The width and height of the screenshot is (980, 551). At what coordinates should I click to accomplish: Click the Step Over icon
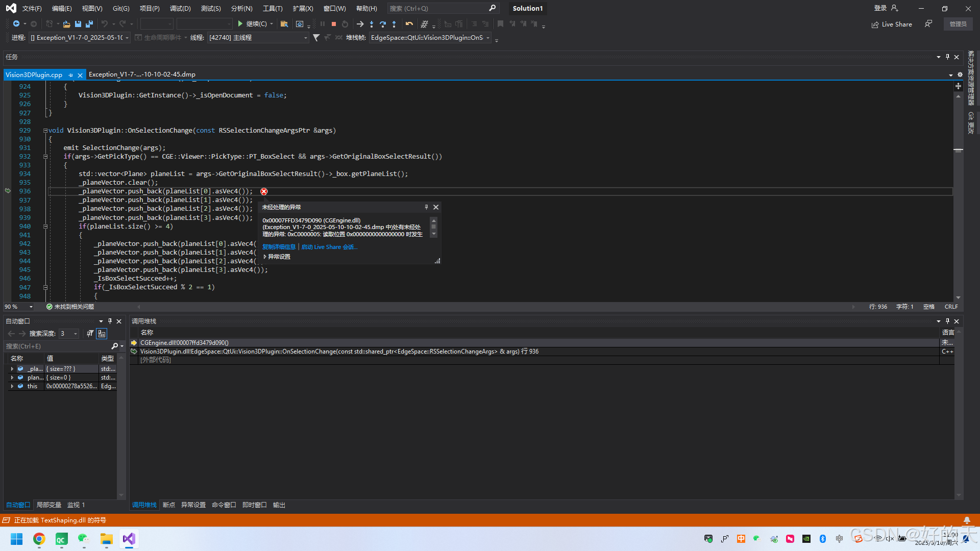383,24
